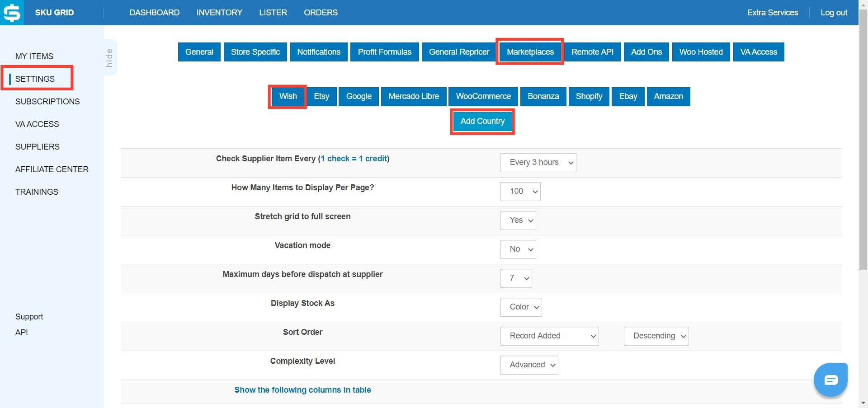Viewport: 868px width, 408px height.
Task: Select the Ebay marketplace button
Action: click(628, 96)
